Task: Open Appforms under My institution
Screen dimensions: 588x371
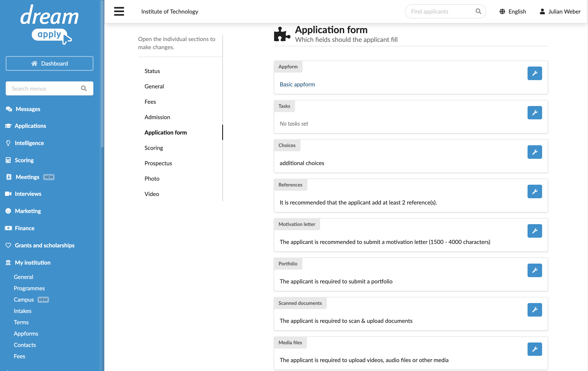Action: point(26,334)
